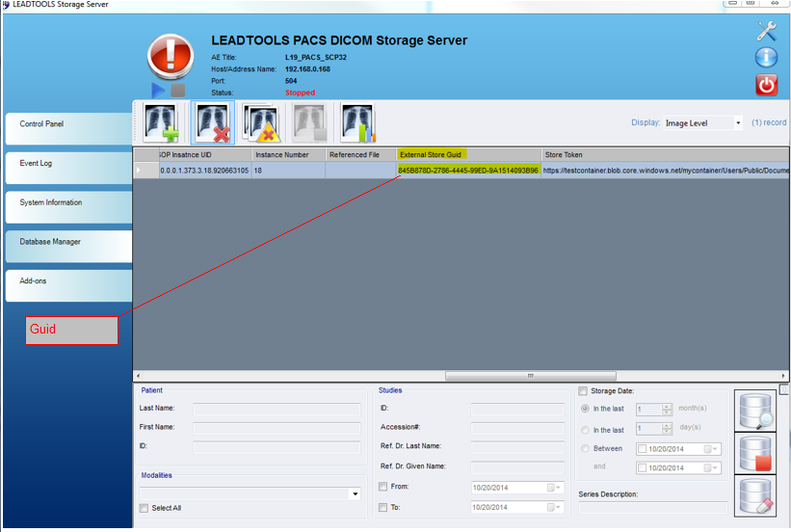Open the Between date picker dropdown
Screen dimensions: 791x532
(711, 449)
